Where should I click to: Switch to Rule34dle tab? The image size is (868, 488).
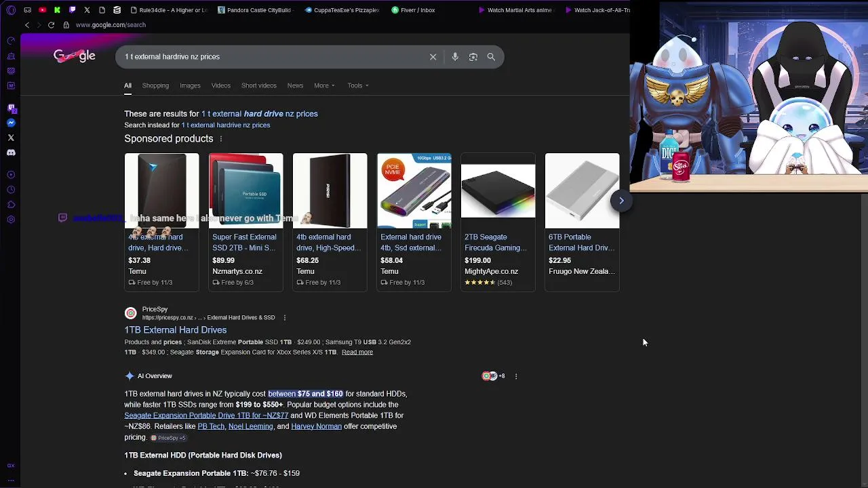(168, 10)
